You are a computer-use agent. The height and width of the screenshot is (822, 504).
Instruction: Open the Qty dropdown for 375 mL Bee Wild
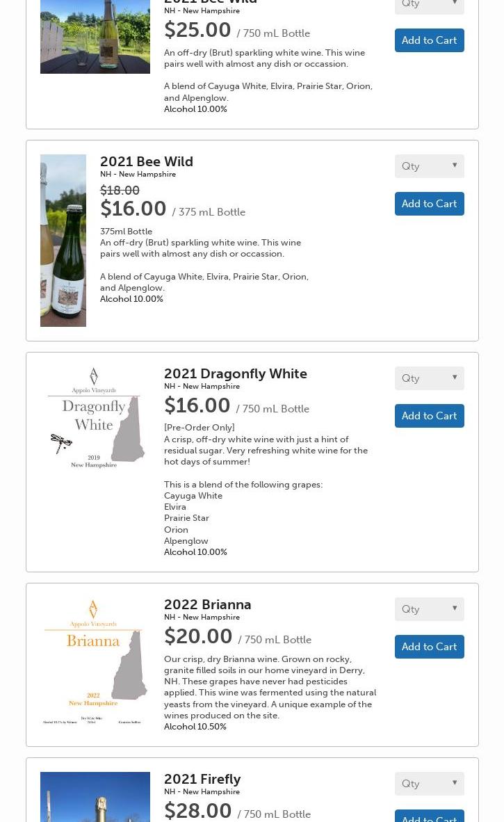tap(429, 166)
